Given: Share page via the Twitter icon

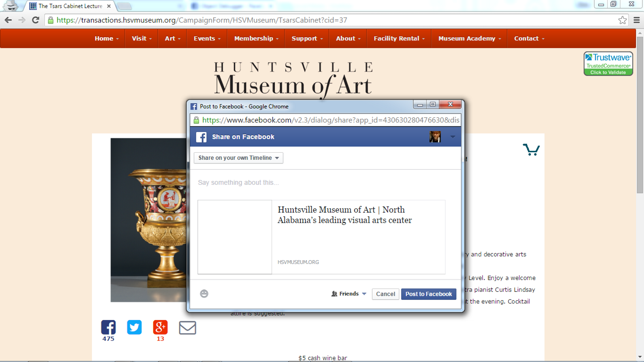Looking at the screenshot, I should pyautogui.click(x=134, y=327).
